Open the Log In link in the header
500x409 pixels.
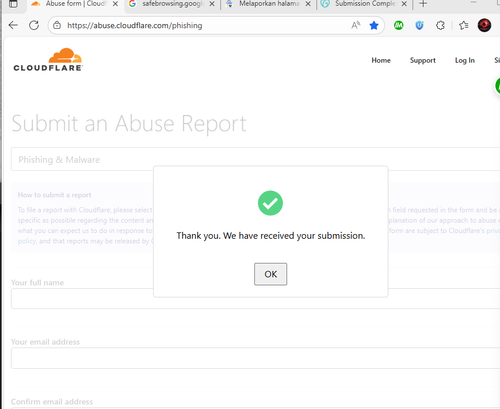pos(465,60)
